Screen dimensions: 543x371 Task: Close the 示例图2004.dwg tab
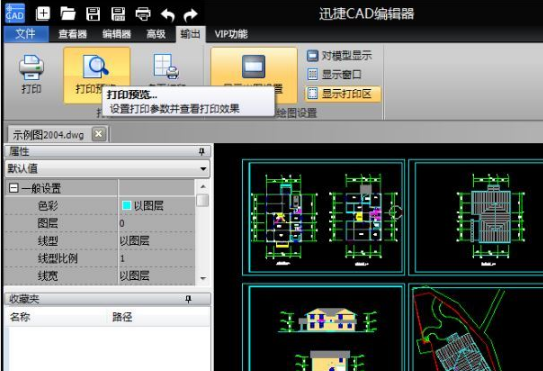coord(99,134)
